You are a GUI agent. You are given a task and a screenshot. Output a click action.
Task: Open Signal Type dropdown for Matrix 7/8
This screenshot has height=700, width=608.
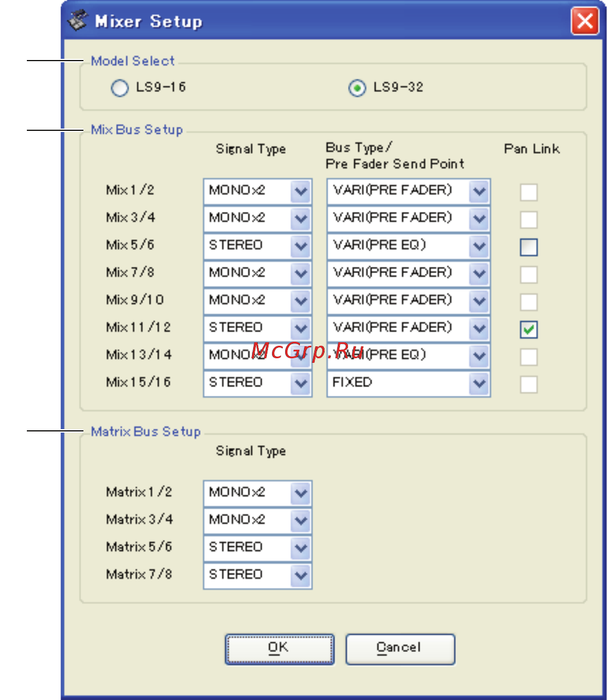(258, 576)
